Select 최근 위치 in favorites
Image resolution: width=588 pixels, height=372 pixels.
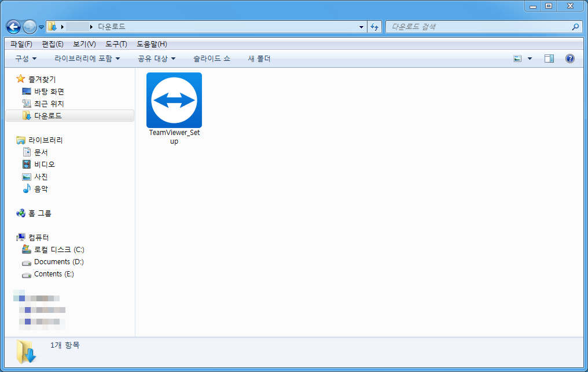tap(49, 104)
